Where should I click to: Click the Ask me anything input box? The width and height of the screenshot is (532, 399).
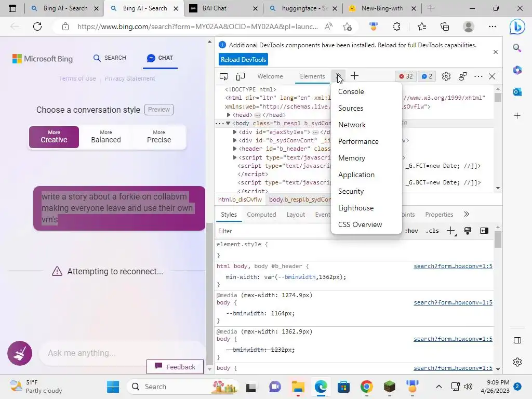(122, 353)
